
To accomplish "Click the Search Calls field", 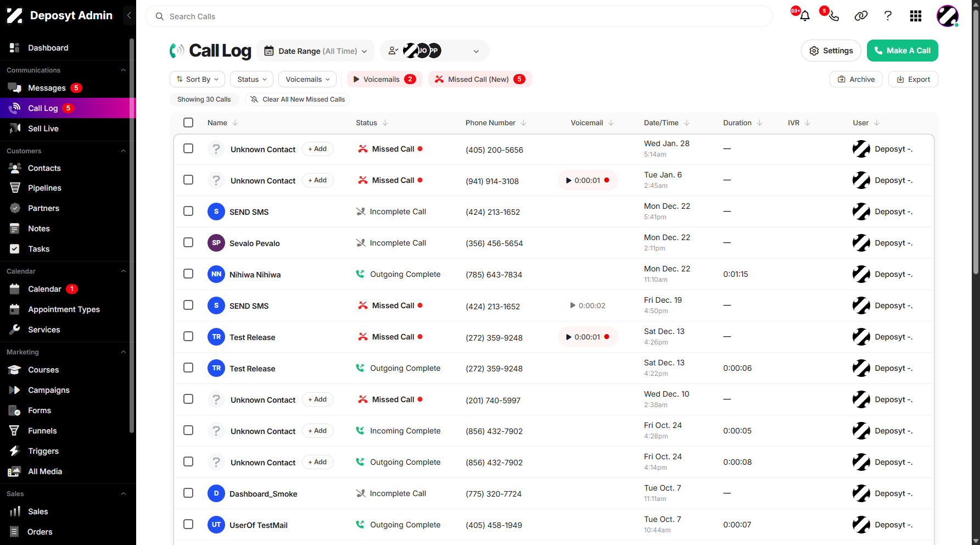I will (459, 16).
